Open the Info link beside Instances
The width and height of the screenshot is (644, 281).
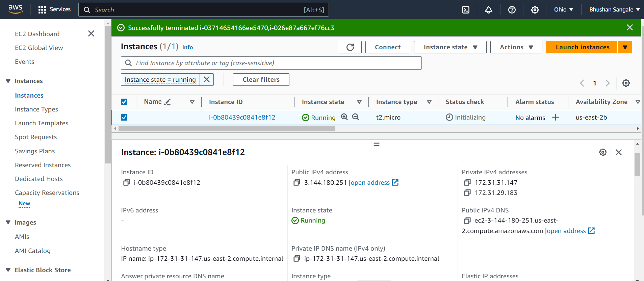pyautogui.click(x=187, y=47)
